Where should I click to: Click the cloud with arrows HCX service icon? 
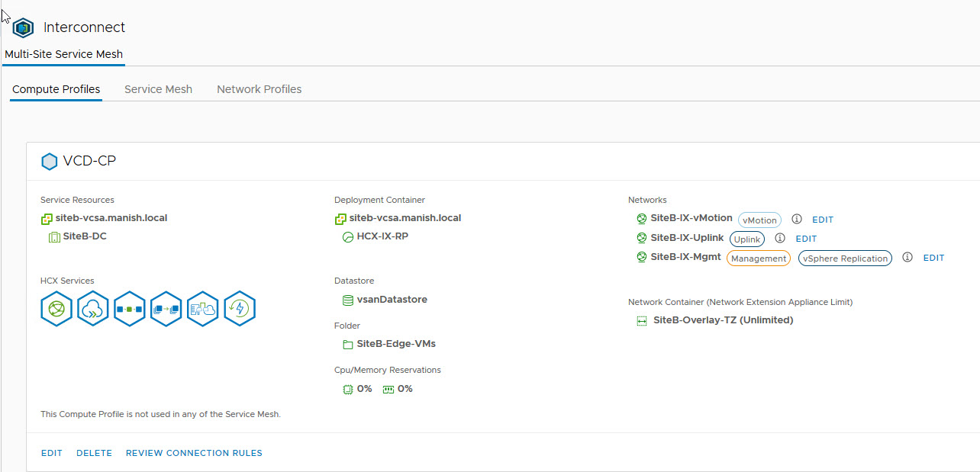click(x=93, y=309)
